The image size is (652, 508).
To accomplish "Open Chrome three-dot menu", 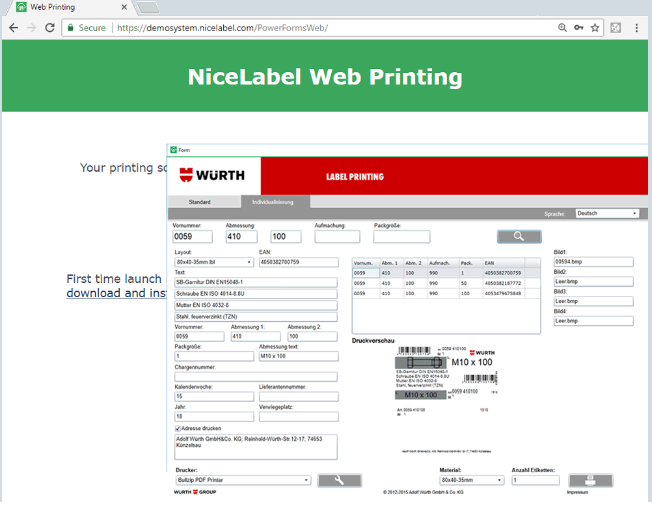I will 637,28.
